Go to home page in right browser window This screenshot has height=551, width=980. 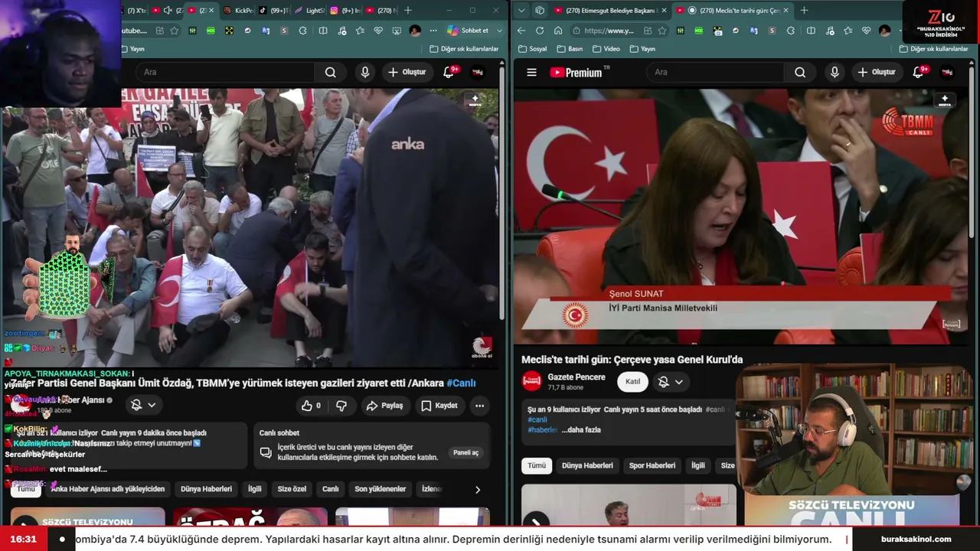(558, 31)
